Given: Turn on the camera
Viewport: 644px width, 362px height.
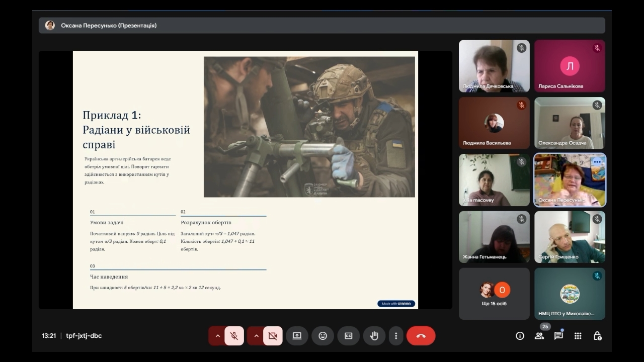Looking at the screenshot, I should [x=273, y=336].
